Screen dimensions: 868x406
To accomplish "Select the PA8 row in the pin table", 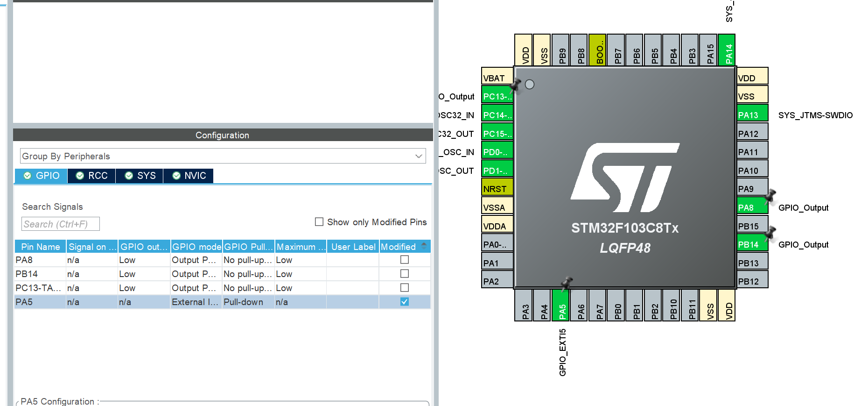I will [223, 260].
